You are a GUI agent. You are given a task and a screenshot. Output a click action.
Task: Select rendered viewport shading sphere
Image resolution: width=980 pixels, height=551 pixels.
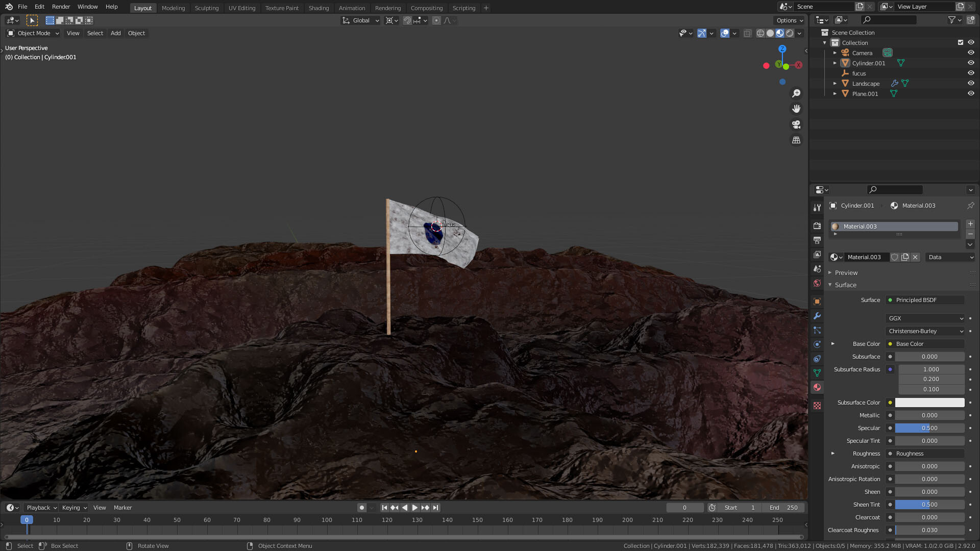pyautogui.click(x=790, y=33)
